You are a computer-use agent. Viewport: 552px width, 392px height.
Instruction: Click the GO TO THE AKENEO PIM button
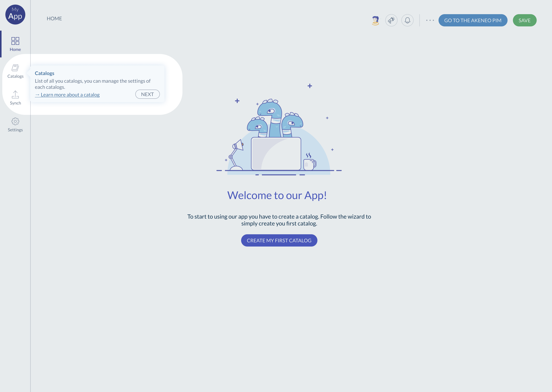(473, 20)
